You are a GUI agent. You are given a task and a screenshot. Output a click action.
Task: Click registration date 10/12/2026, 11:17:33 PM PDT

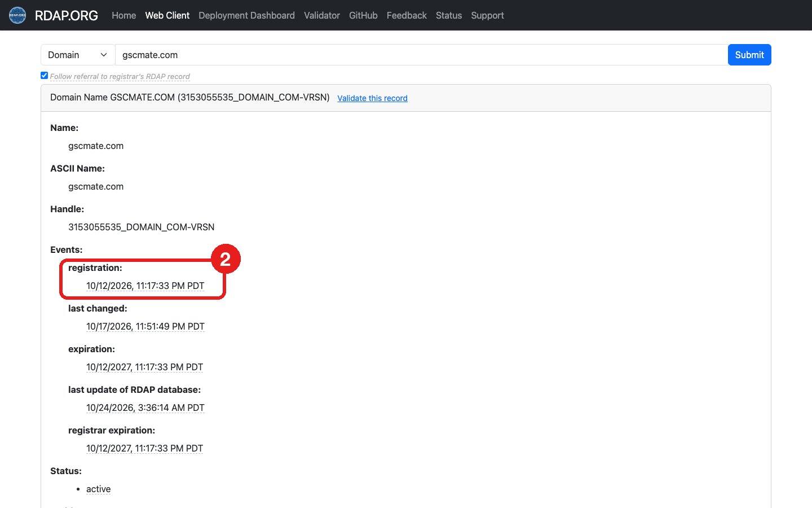click(145, 286)
